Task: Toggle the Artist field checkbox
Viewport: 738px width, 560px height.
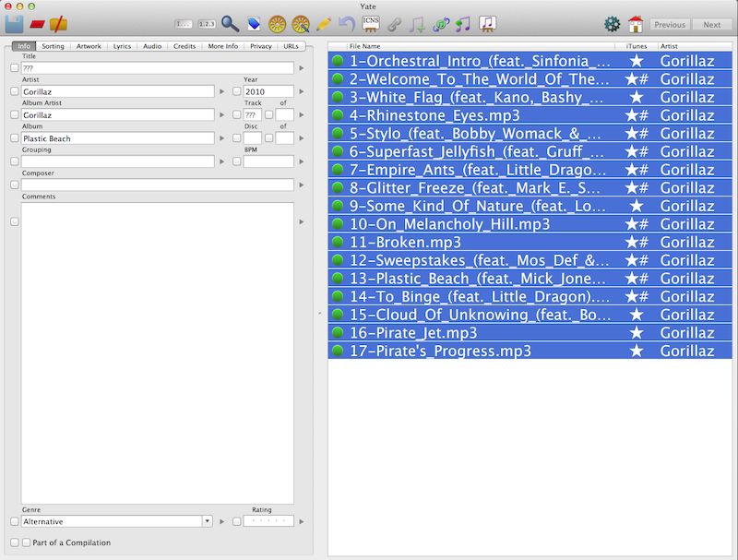Action: coord(15,91)
